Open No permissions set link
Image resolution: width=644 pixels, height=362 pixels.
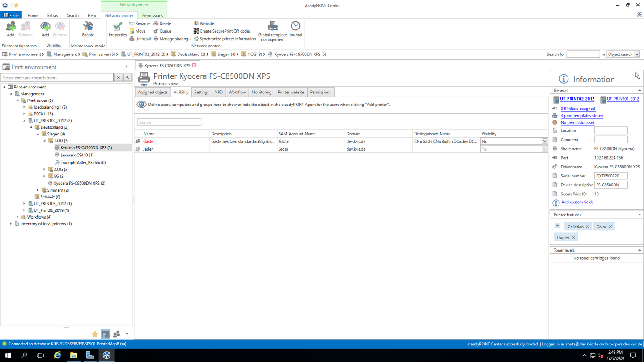pyautogui.click(x=577, y=123)
